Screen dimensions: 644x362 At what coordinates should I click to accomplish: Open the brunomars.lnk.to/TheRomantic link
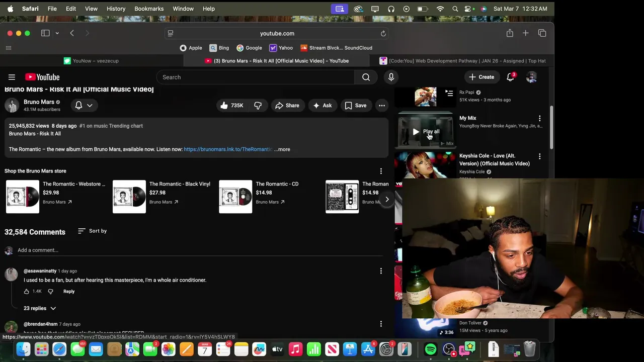click(228, 149)
